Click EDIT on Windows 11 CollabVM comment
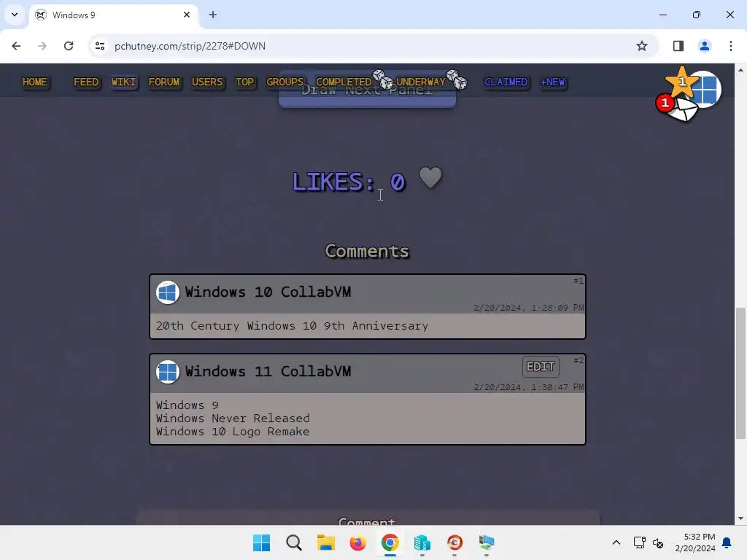 point(541,367)
